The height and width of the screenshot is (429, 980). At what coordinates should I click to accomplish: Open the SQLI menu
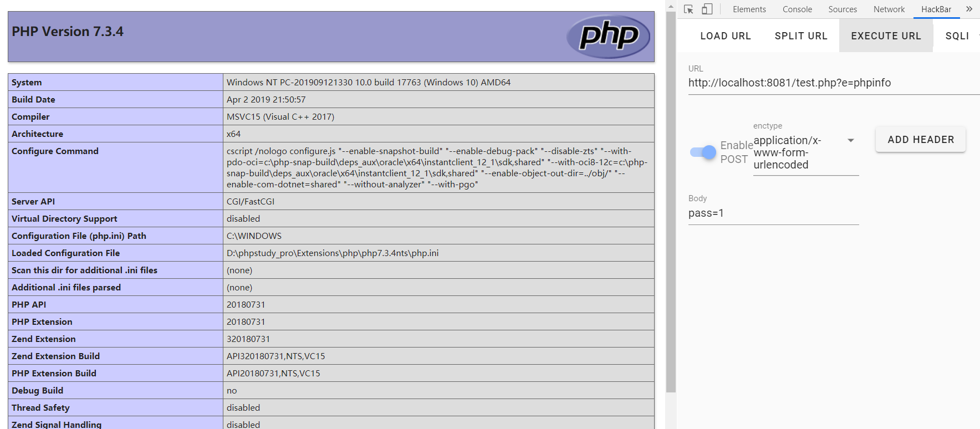[x=957, y=36]
